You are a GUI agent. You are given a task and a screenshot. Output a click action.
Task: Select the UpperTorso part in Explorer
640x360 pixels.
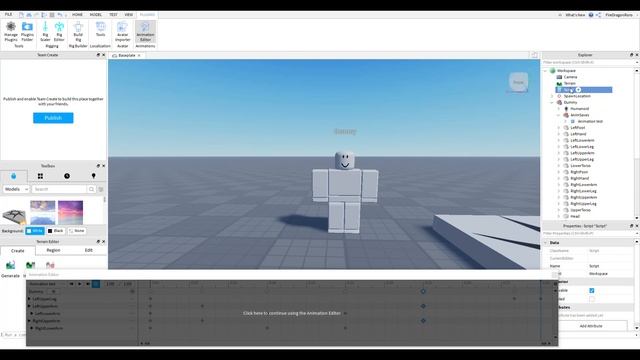tap(580, 210)
